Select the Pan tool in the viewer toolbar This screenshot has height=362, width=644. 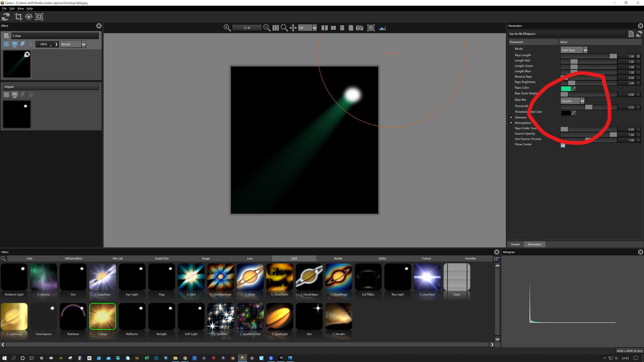pos(292,28)
